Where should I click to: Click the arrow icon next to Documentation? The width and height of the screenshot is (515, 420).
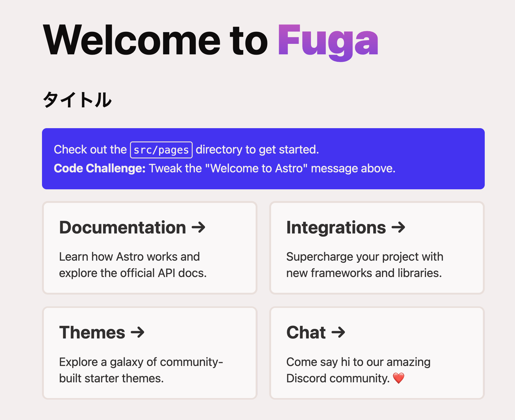point(199,228)
